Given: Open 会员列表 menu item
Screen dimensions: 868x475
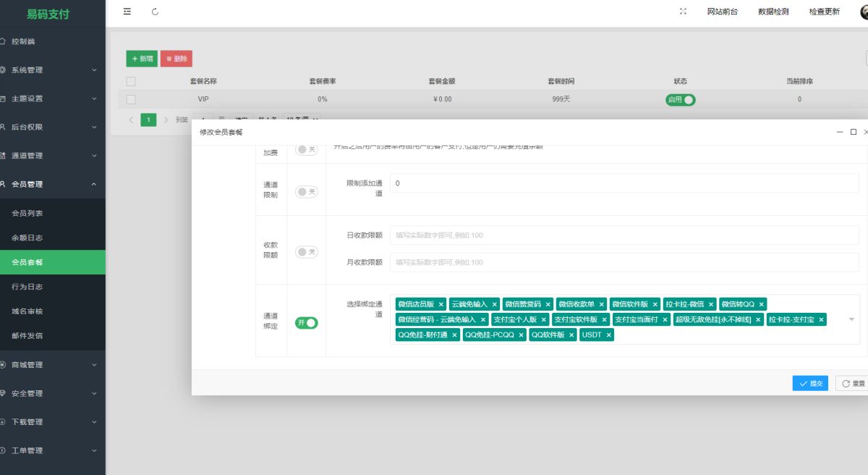Looking at the screenshot, I should coord(52,214).
